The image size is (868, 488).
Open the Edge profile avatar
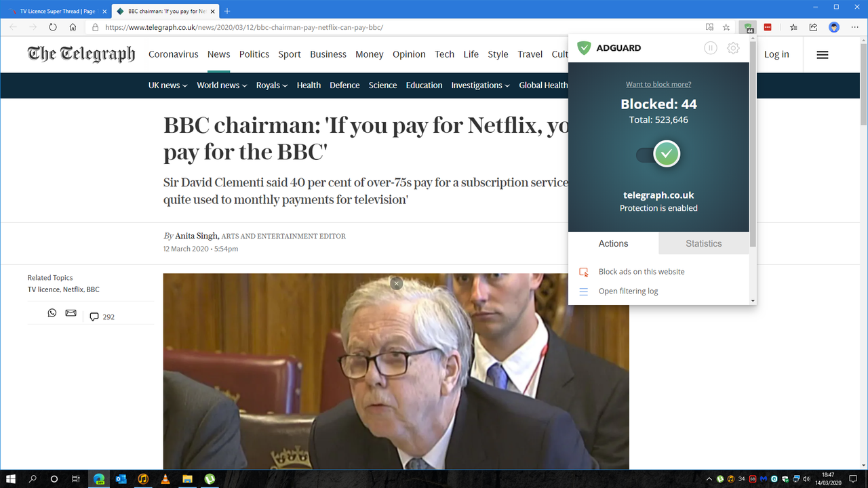(x=834, y=28)
